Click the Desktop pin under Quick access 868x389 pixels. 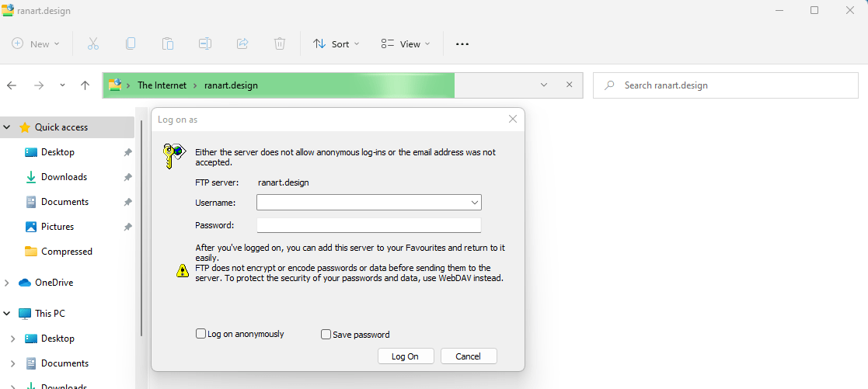pyautogui.click(x=128, y=152)
